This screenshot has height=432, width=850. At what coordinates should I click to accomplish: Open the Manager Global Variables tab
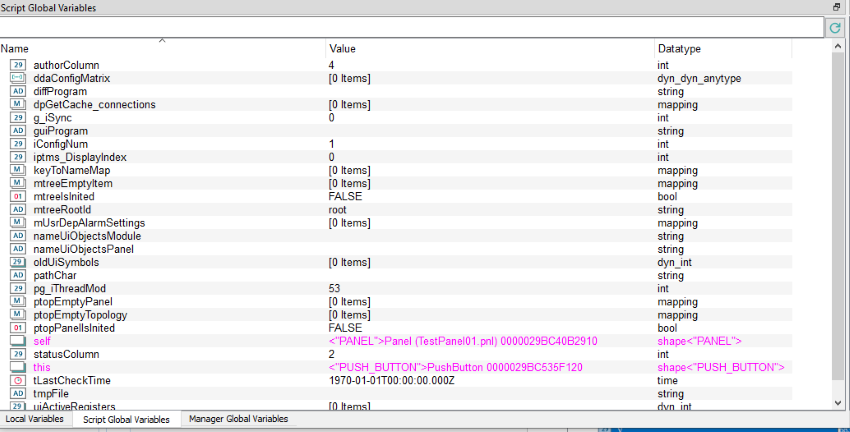238,419
